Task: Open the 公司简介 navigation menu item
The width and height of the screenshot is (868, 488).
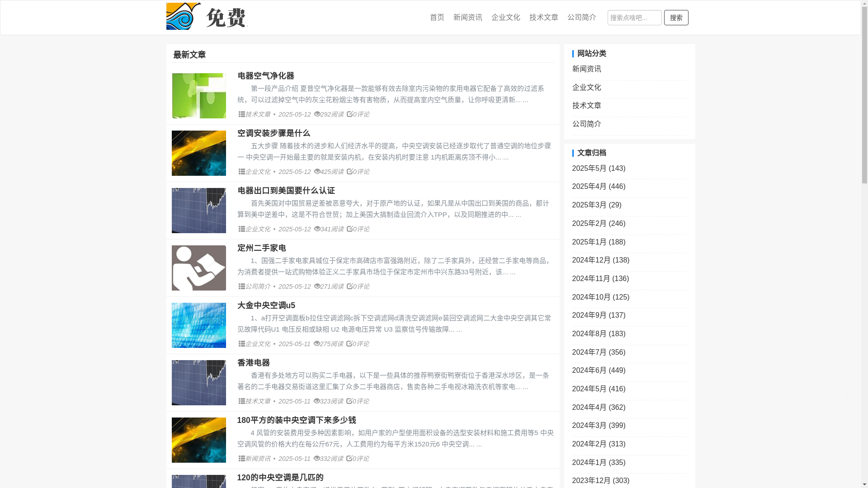Action: click(581, 17)
